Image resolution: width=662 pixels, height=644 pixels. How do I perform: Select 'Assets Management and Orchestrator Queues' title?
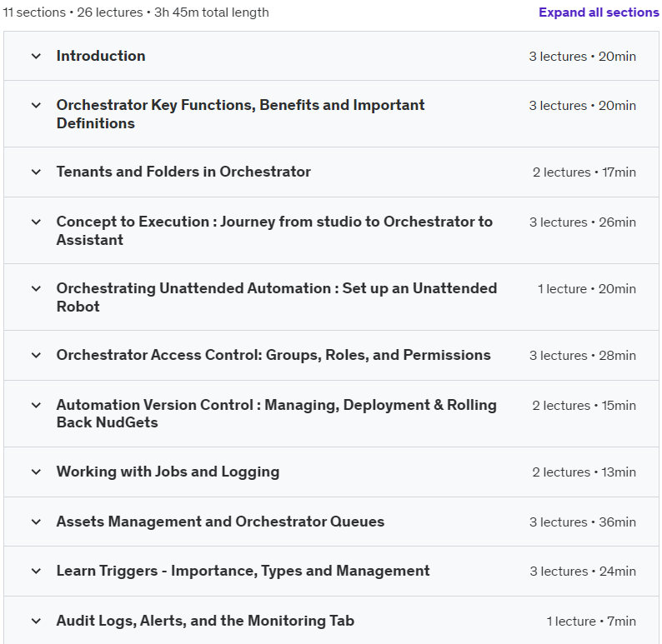pyautogui.click(x=220, y=522)
